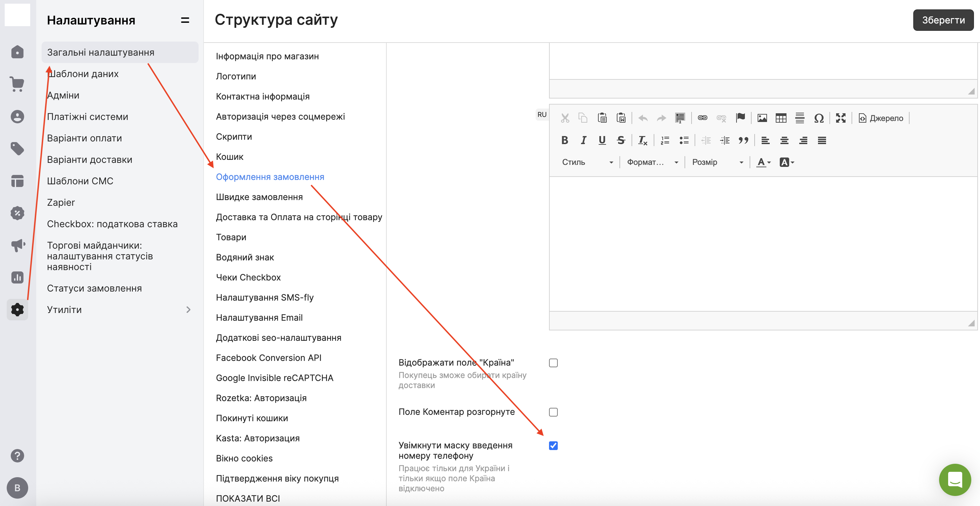Open the shopping cart sidebar icon
Image resolution: width=980 pixels, height=506 pixels.
click(x=17, y=84)
